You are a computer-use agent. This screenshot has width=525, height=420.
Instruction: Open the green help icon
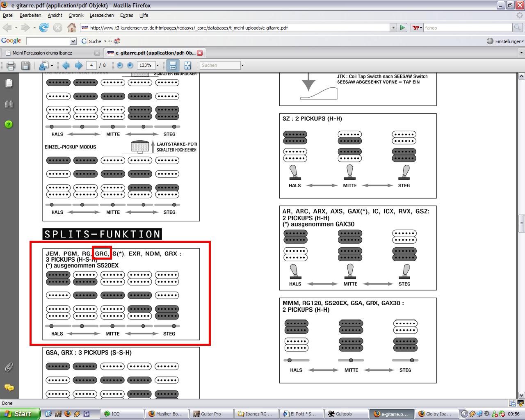click(9, 124)
